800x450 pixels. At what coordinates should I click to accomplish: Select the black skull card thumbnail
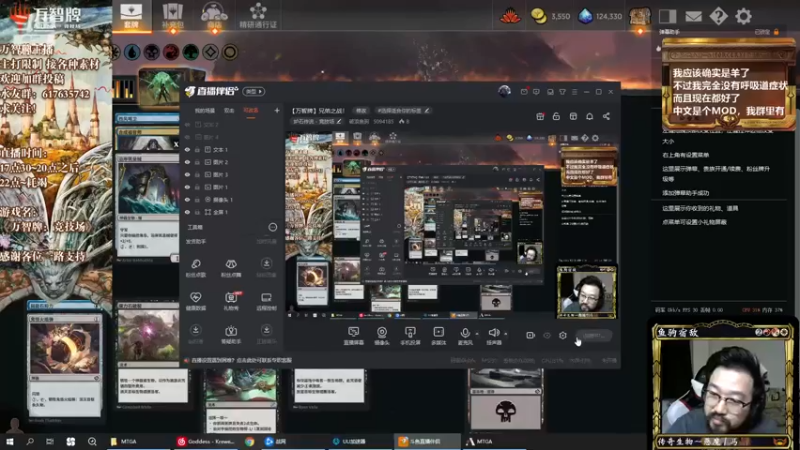tap(506, 399)
